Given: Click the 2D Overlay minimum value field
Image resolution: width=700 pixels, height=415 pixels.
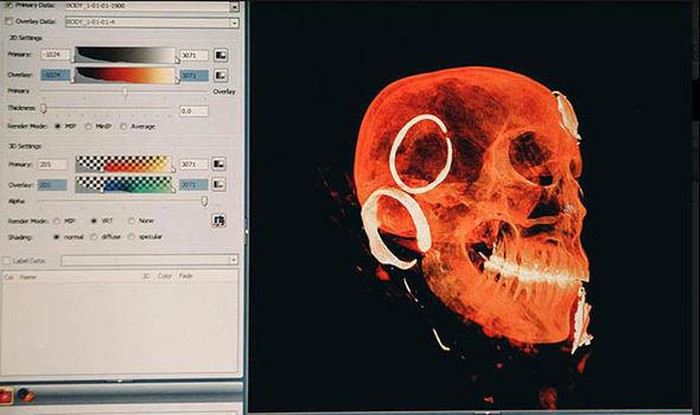Looking at the screenshot, I should point(56,75).
